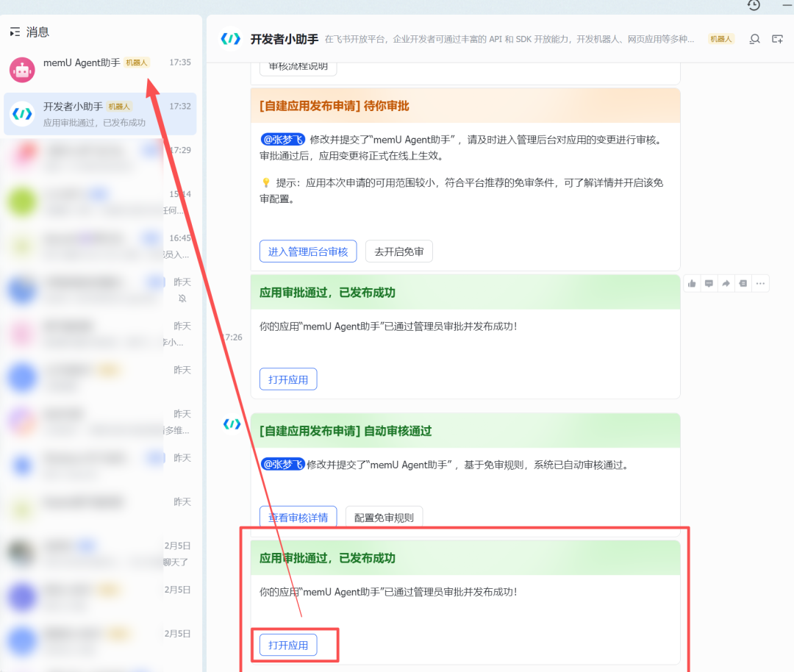Click 打开应用 in the last card
The image size is (794, 672).
click(288, 645)
